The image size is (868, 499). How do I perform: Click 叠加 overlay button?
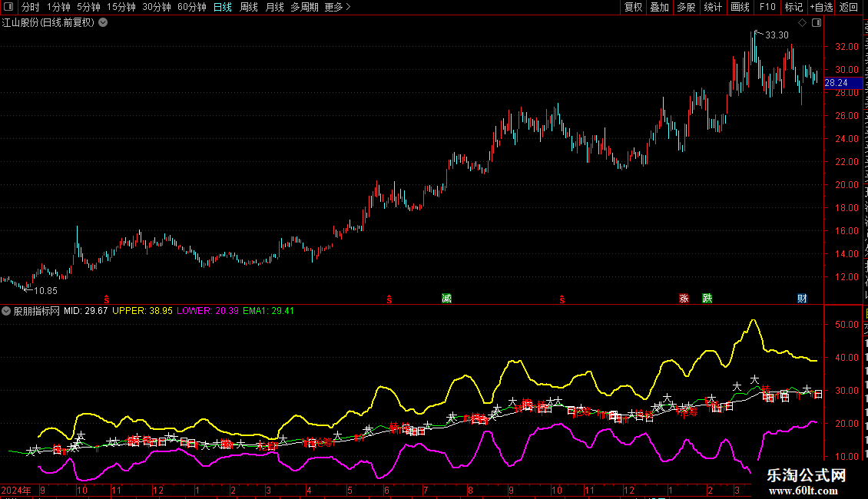point(660,7)
